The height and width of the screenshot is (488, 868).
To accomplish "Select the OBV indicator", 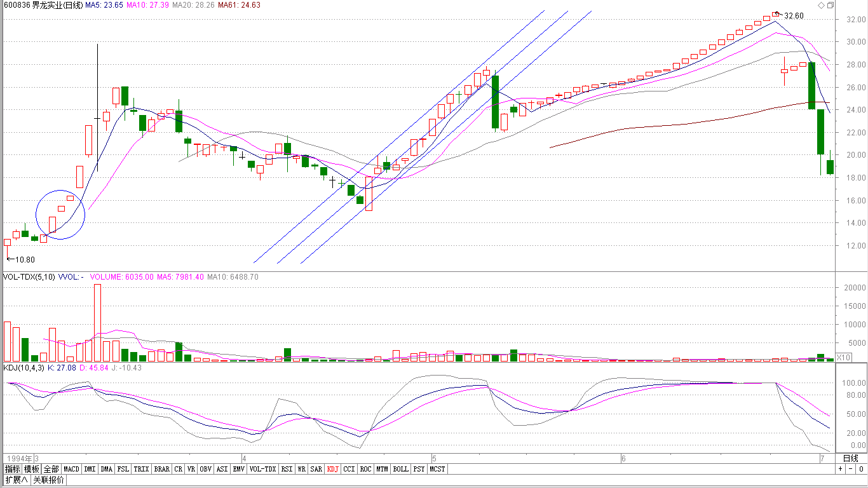I will pos(205,469).
